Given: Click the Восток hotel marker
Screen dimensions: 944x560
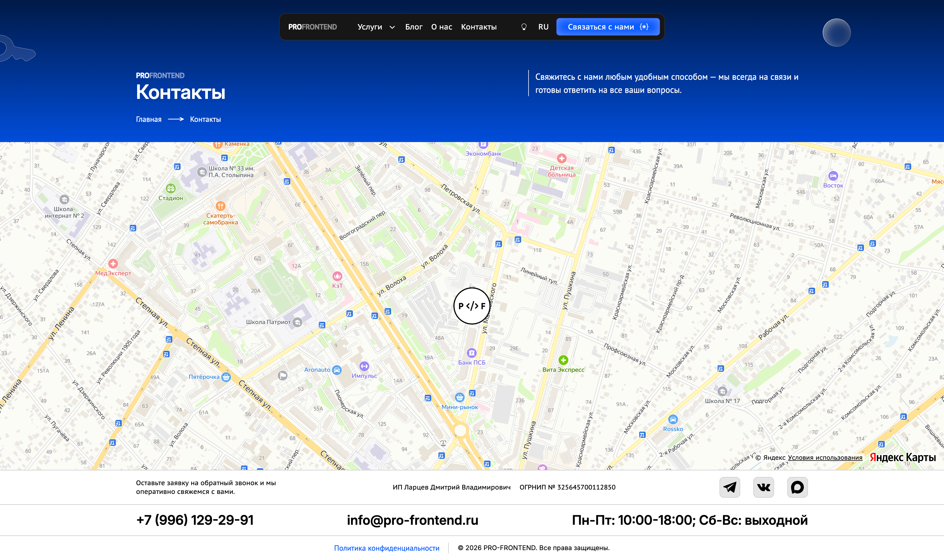Looking at the screenshot, I should 833,176.
